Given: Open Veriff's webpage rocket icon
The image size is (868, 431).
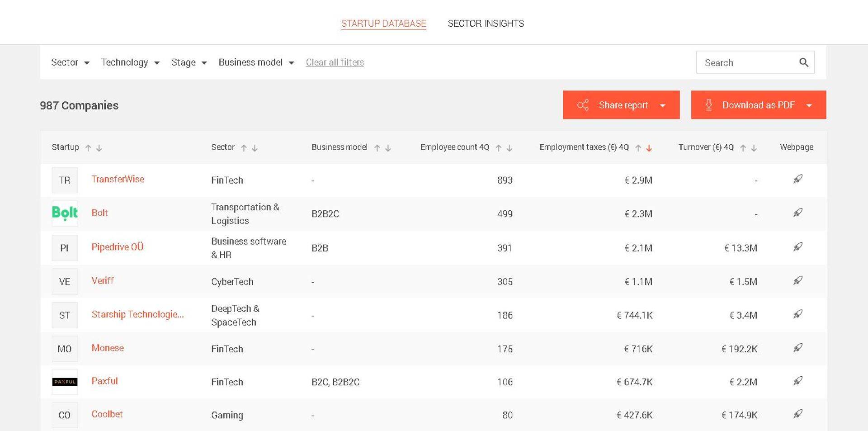Looking at the screenshot, I should (797, 280).
